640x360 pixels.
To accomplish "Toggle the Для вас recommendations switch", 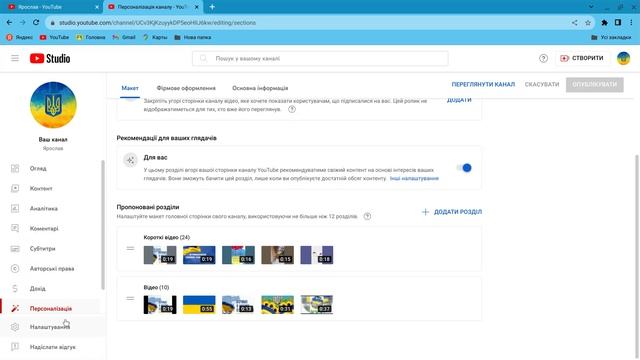I will click(464, 168).
